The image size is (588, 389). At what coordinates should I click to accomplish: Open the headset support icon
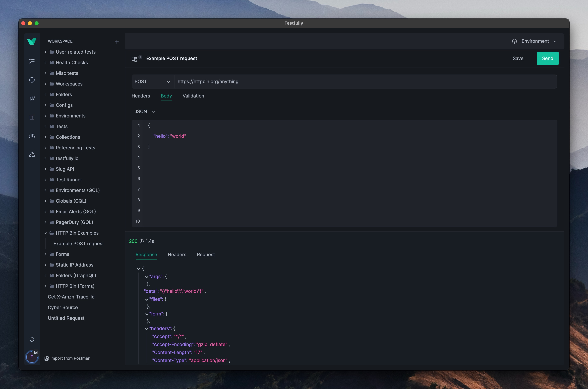tap(32, 340)
